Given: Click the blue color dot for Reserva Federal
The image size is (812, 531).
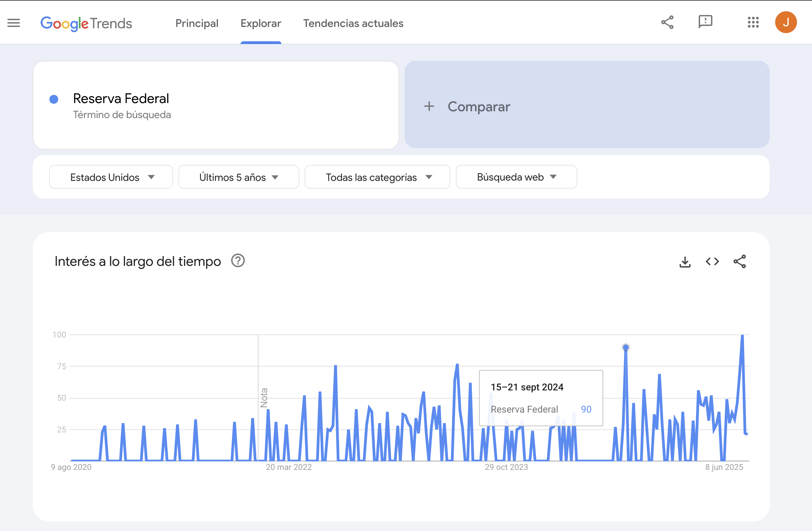Looking at the screenshot, I should [x=54, y=99].
